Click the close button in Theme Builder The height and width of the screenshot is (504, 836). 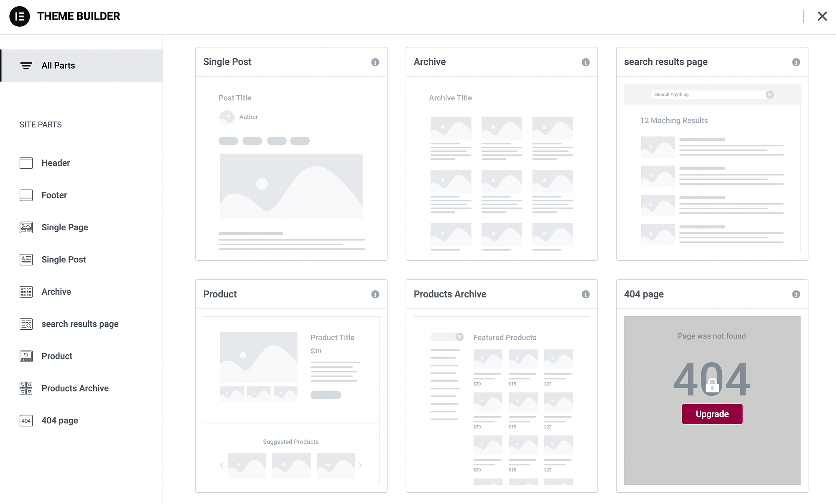tap(822, 16)
